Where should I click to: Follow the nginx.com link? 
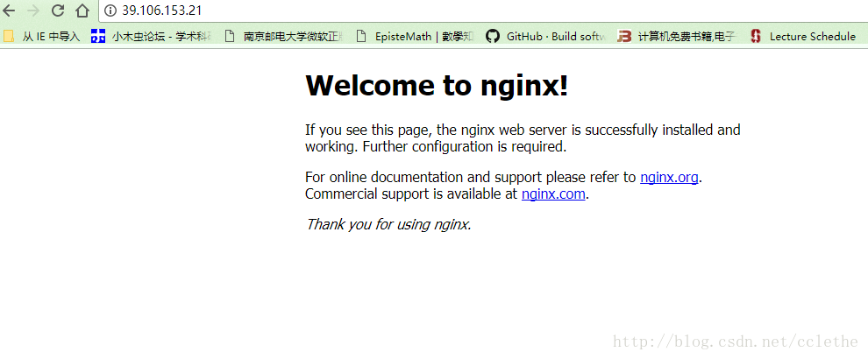point(553,194)
